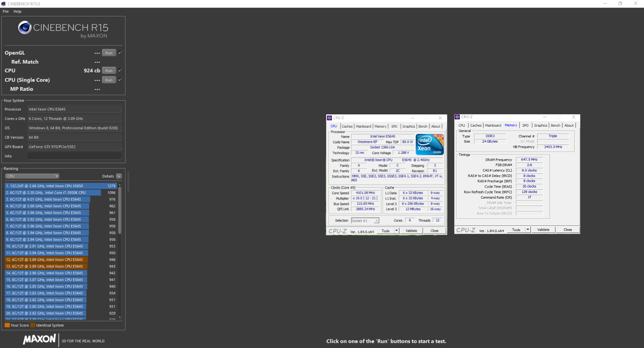
Task: Switch to SPD tab in left CPU-Z window
Action: (394, 127)
